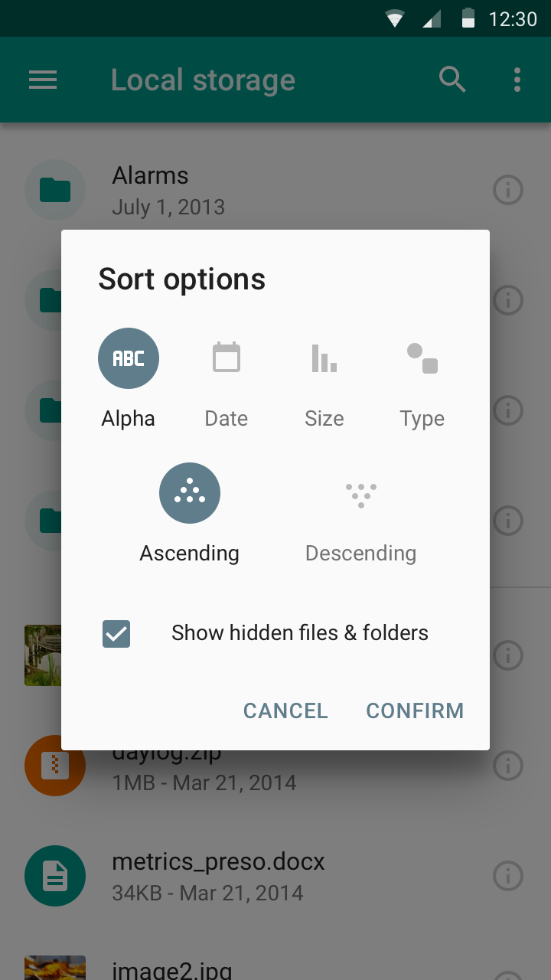
Task: Show info for the Alarms folder
Action: point(508,190)
